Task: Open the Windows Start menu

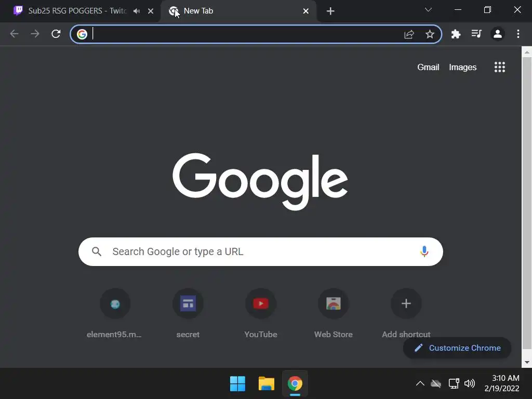Action: click(237, 384)
